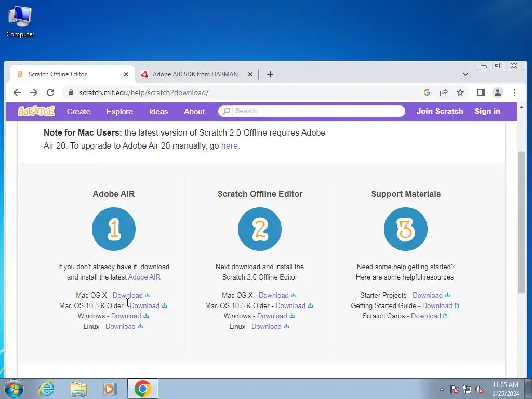The image size is (532, 399).
Task: Switch to the Adobe AIR SDK from HARMAN tab
Action: pos(195,74)
